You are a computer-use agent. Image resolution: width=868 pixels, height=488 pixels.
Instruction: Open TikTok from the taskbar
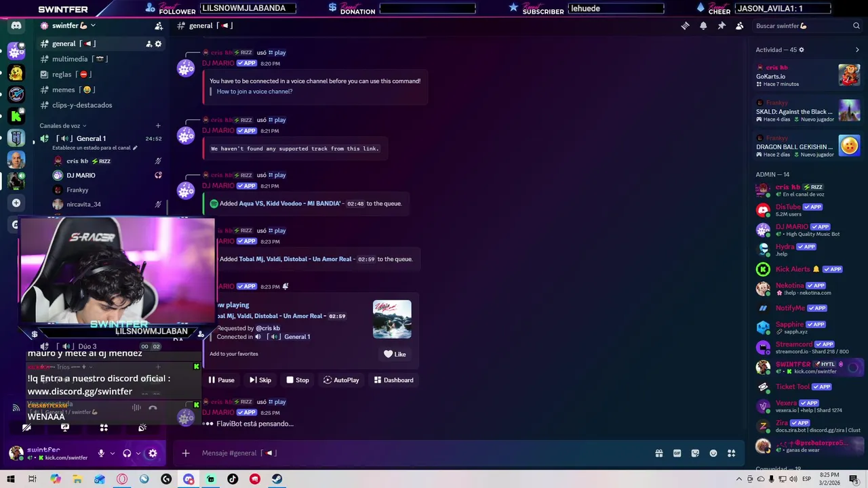(x=233, y=479)
